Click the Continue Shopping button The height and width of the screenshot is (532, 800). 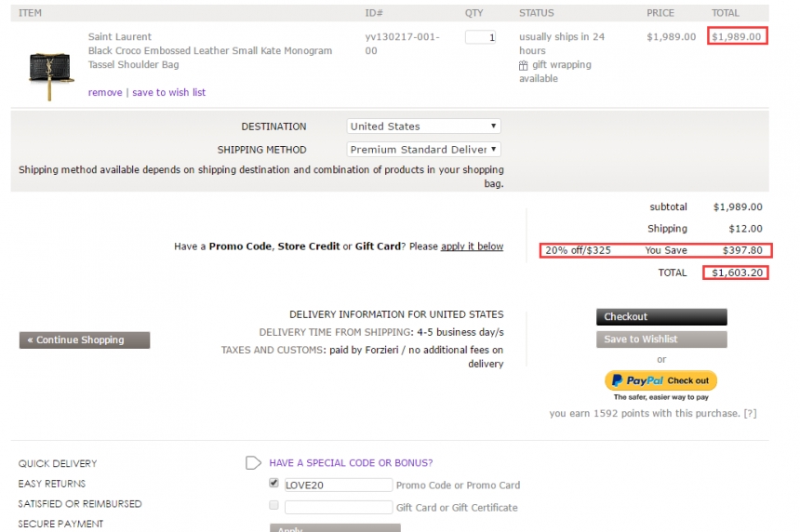coord(85,339)
